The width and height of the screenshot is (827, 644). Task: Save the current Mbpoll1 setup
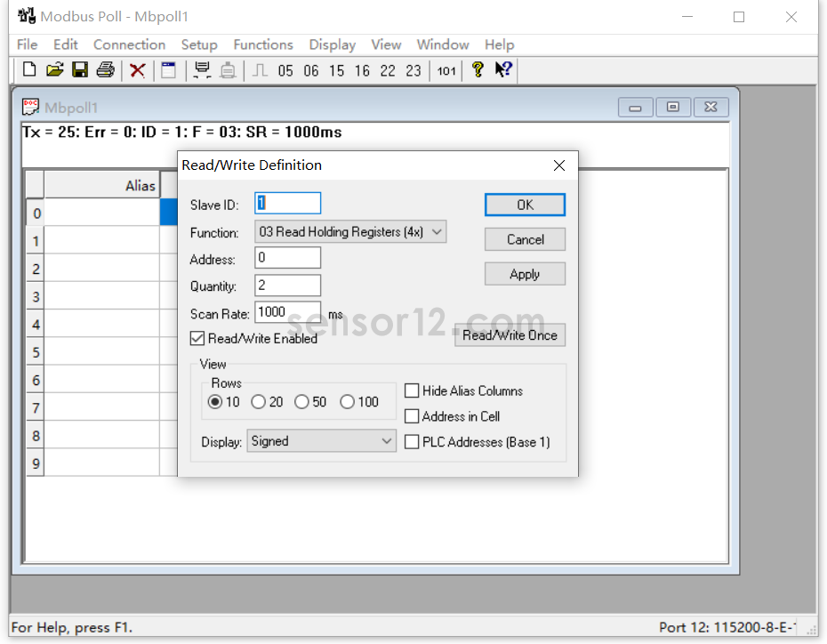(x=80, y=70)
